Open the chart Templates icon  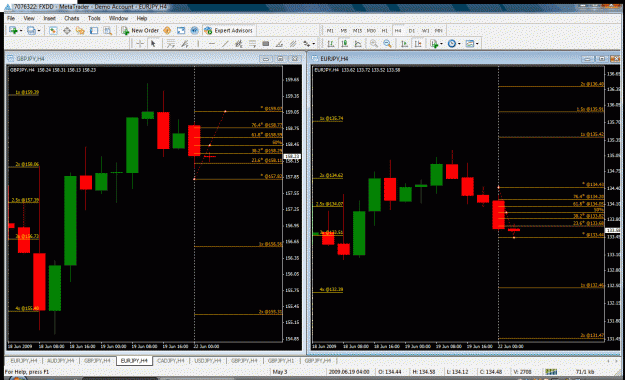(x=470, y=43)
